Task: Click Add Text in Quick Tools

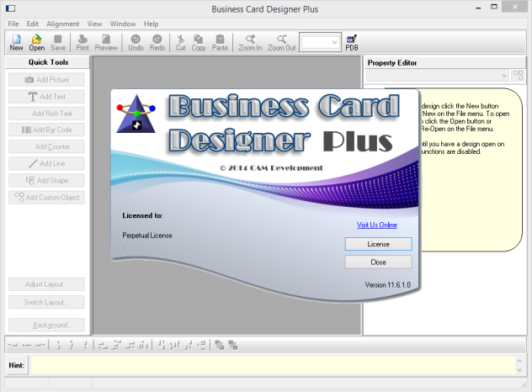Action: click(x=46, y=97)
